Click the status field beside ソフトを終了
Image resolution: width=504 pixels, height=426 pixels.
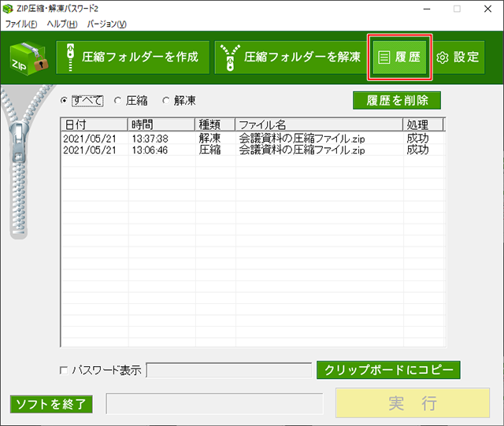pos(215,403)
